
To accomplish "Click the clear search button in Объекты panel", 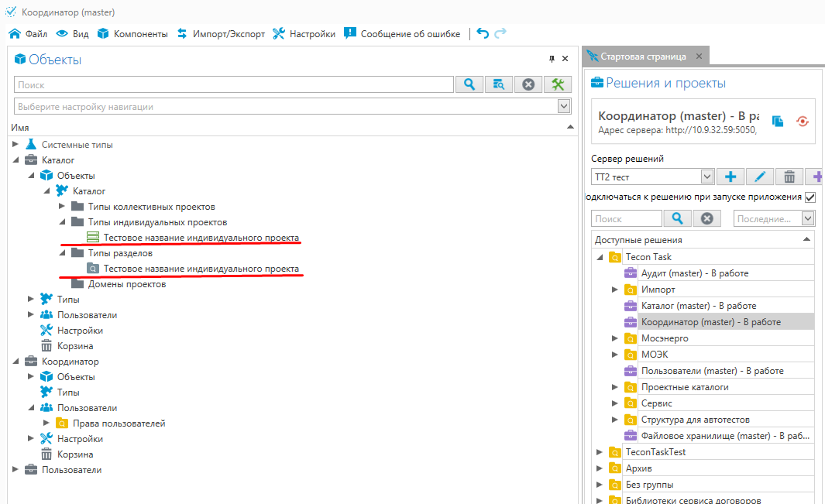I will pos(528,84).
